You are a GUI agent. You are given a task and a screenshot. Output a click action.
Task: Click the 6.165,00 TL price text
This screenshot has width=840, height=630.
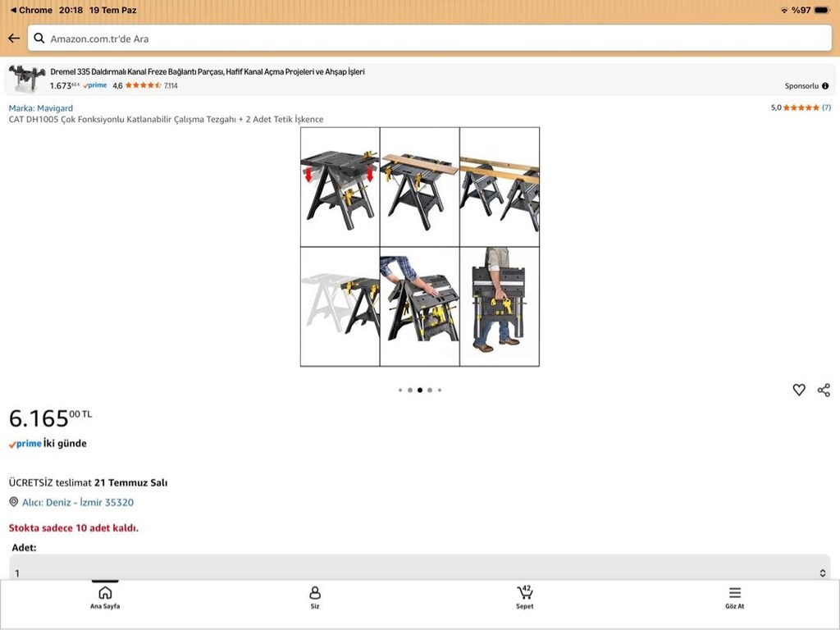click(50, 418)
